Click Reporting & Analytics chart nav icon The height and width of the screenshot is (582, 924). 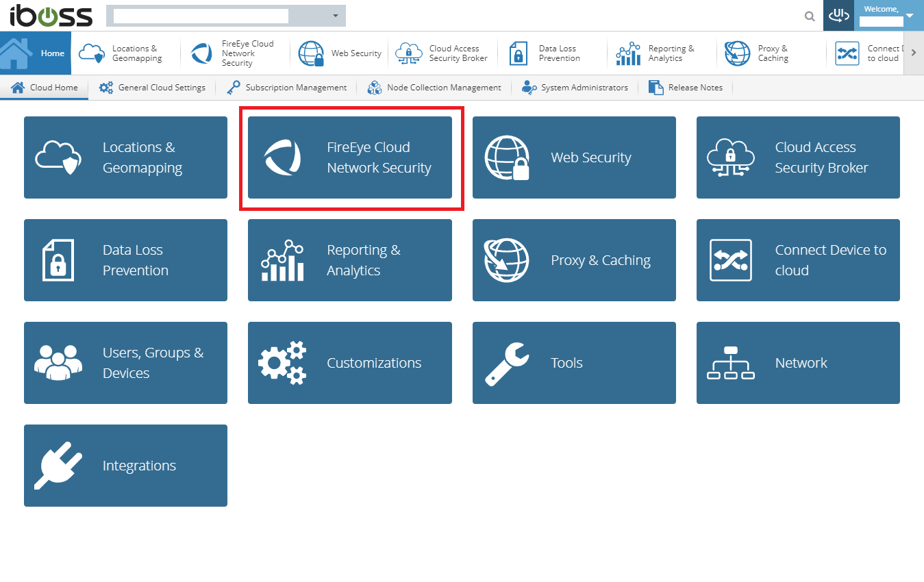coord(628,53)
